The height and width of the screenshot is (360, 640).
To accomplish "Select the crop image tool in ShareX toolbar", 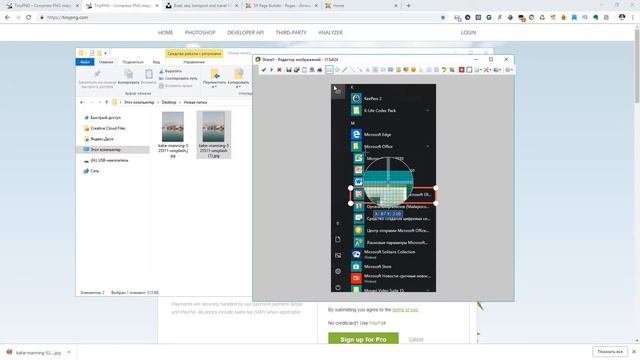I will coord(452,70).
